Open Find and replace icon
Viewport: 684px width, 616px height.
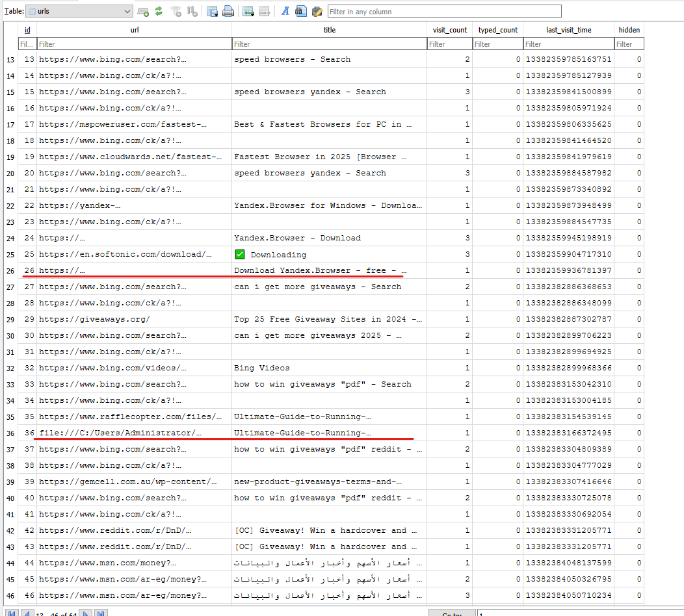pos(317,11)
